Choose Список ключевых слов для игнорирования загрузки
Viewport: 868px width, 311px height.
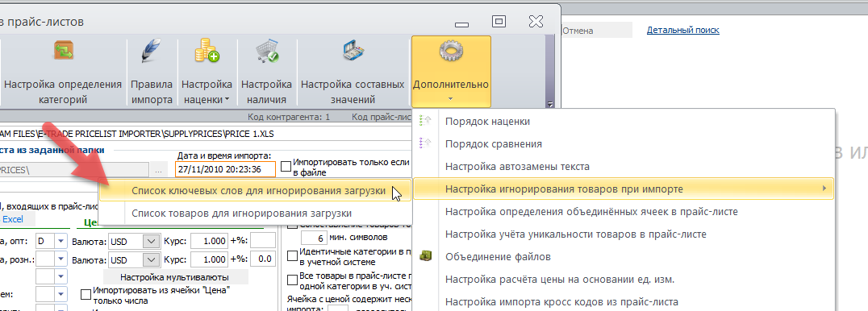pyautogui.click(x=255, y=190)
